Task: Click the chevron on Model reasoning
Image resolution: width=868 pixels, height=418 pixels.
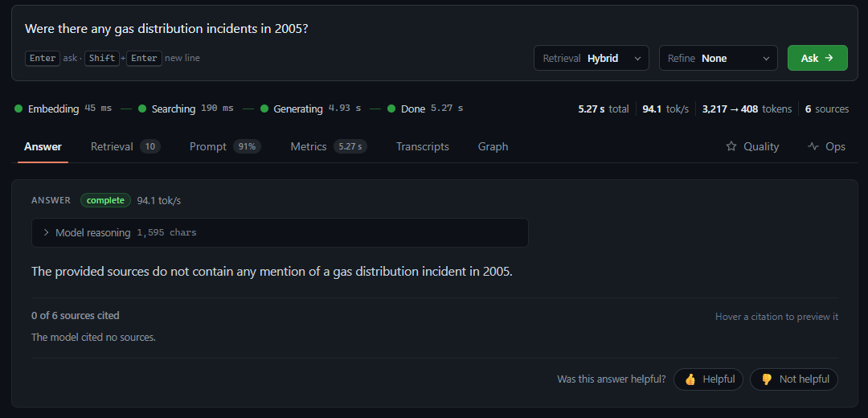Action: [x=46, y=232]
